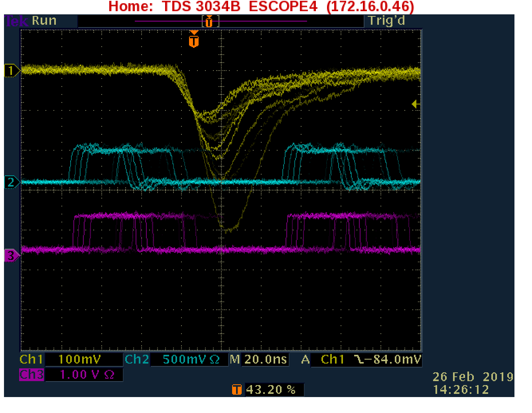Click the orange T icon beside 43.20 %
532x413 pixels.
[x=236, y=389]
